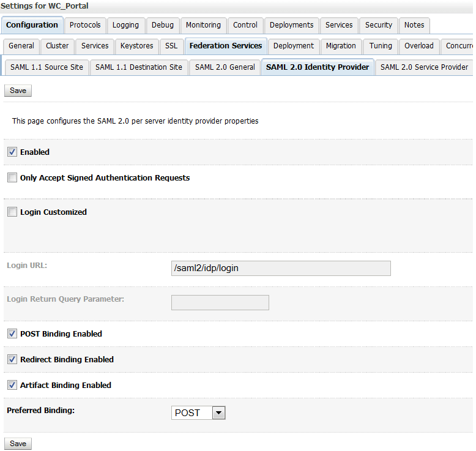
Task: Open the Logging tab
Action: pyautogui.click(x=125, y=25)
